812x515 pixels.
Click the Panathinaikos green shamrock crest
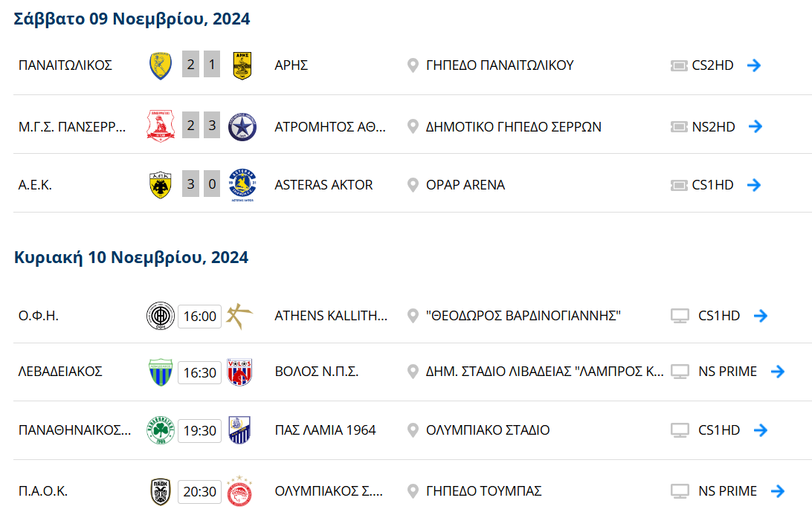161,430
